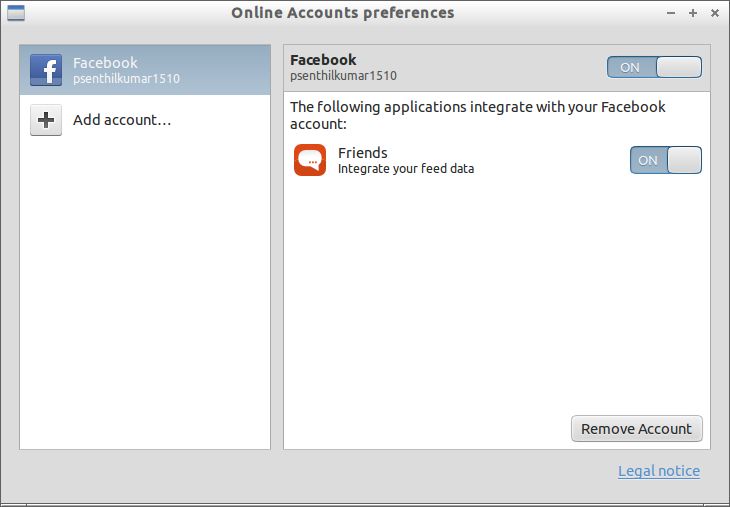Turn off the Friends integration switch
Viewport: 730px width, 507px height.
pos(666,160)
